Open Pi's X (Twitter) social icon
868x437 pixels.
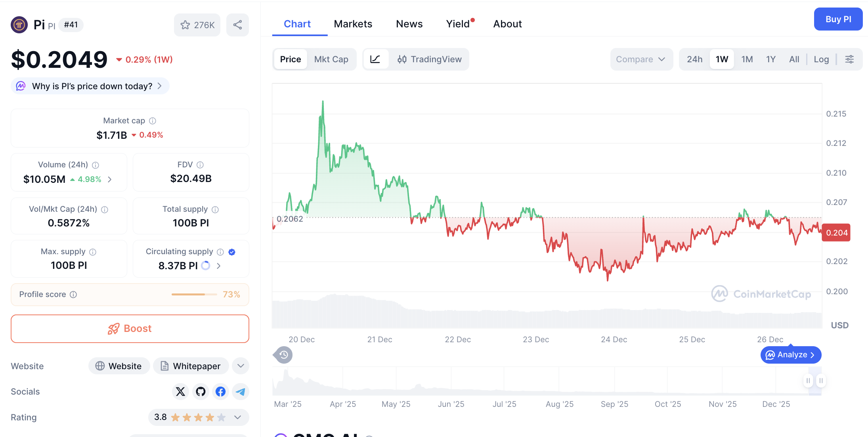tap(180, 391)
